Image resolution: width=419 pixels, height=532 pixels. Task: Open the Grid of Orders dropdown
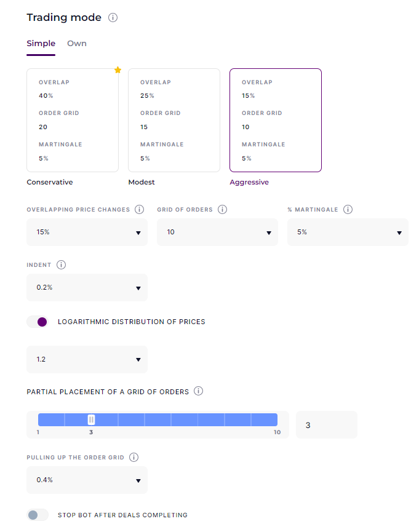pos(217,232)
